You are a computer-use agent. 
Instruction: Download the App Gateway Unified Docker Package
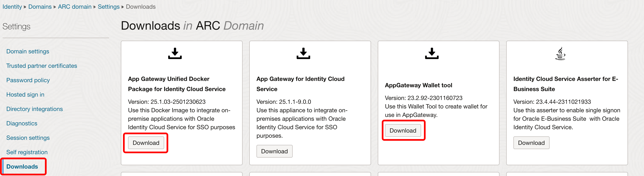146,143
